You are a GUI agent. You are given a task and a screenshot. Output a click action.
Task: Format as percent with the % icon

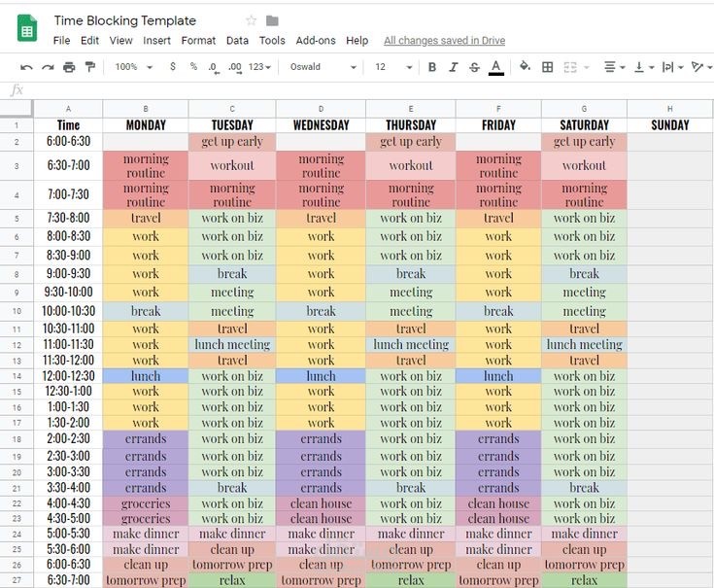193,66
